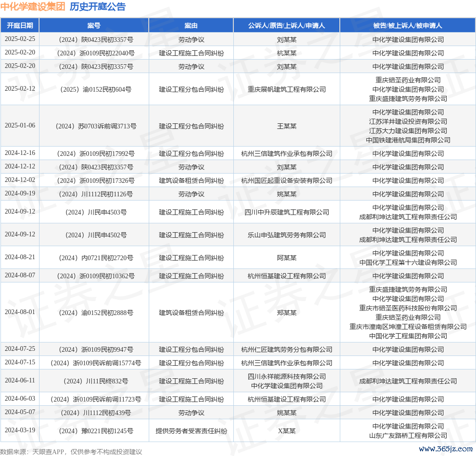Click the date 2025-02-12
This screenshot has width=476, height=456.
(x=20, y=89)
